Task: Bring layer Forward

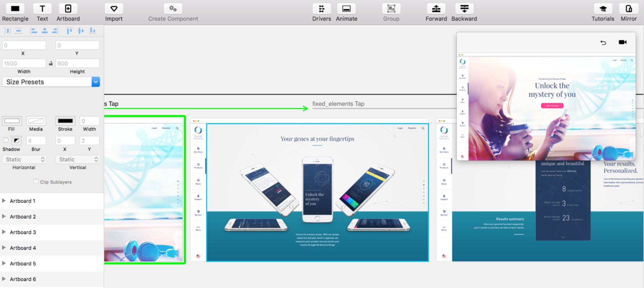Action: click(x=436, y=9)
